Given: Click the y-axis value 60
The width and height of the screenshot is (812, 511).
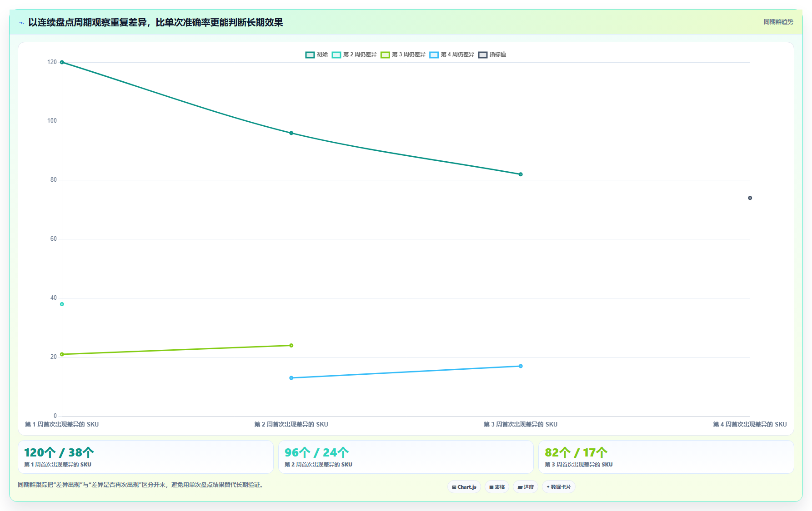Looking at the screenshot, I should pos(54,239).
